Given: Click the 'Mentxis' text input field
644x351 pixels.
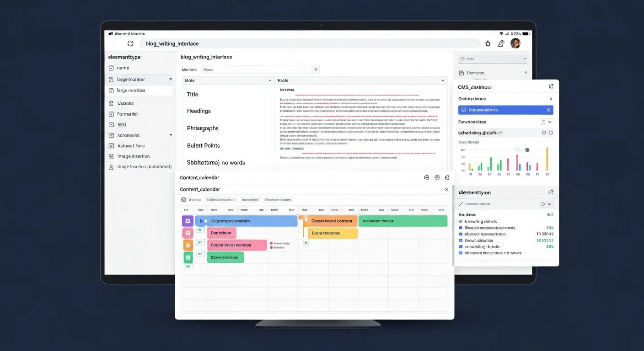Looking at the screenshot, I should [256, 70].
